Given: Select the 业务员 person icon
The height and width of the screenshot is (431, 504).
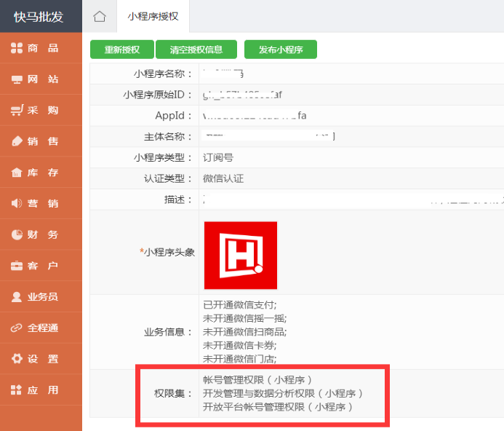Looking at the screenshot, I should (17, 297).
